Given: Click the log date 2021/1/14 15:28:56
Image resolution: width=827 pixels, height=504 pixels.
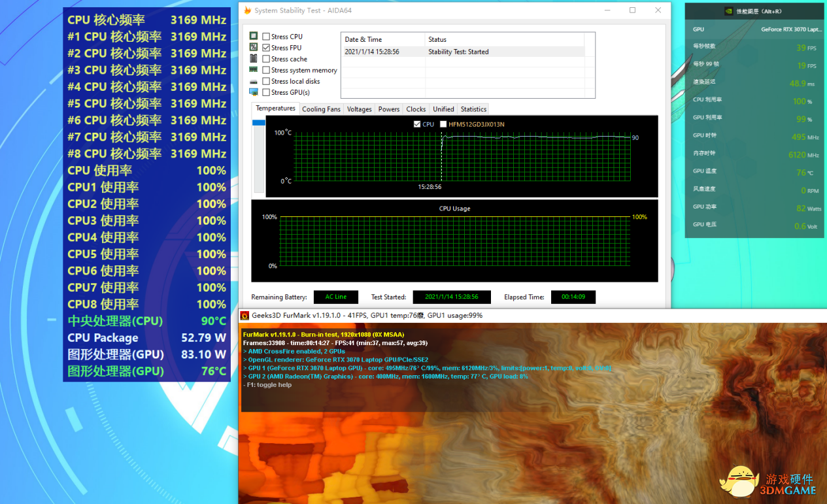Looking at the screenshot, I should coord(372,52).
